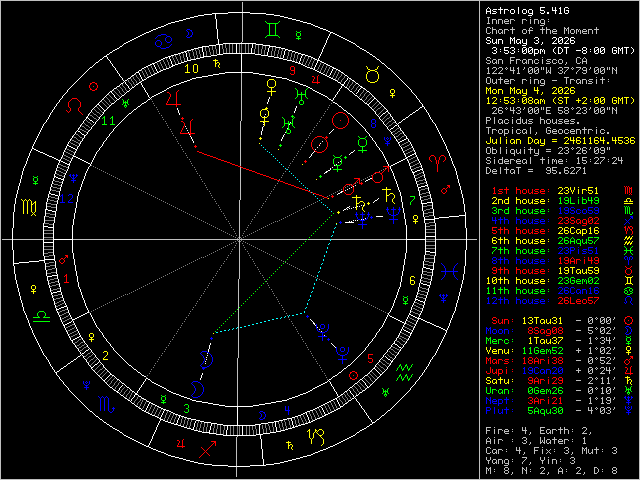
Task: Click red house number 5 on the wheel
Action: pyautogui.click(x=370, y=359)
